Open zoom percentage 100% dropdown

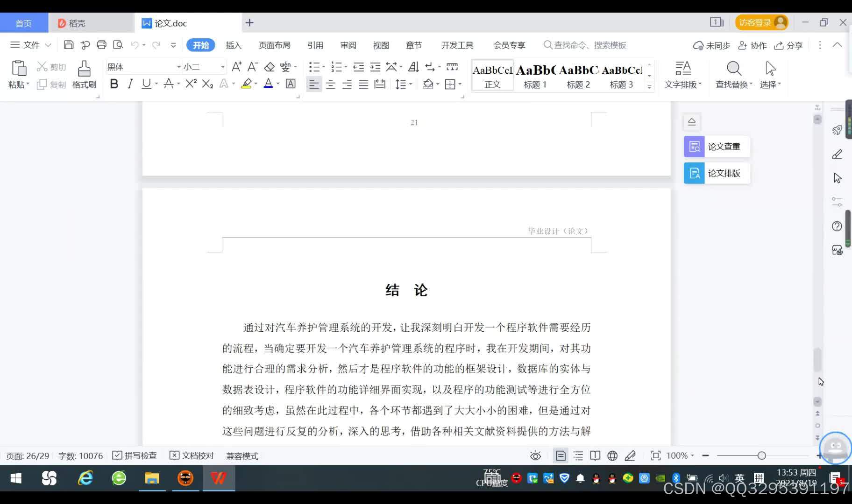[680, 455]
